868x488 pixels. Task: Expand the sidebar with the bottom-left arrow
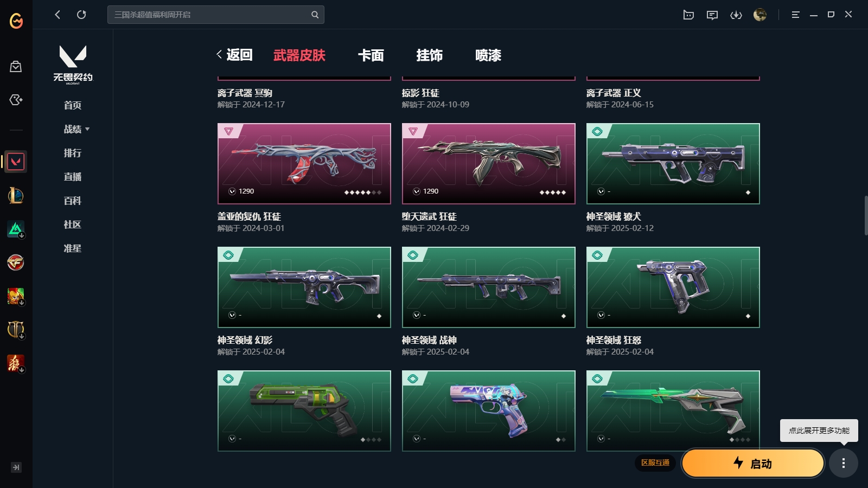click(16, 467)
